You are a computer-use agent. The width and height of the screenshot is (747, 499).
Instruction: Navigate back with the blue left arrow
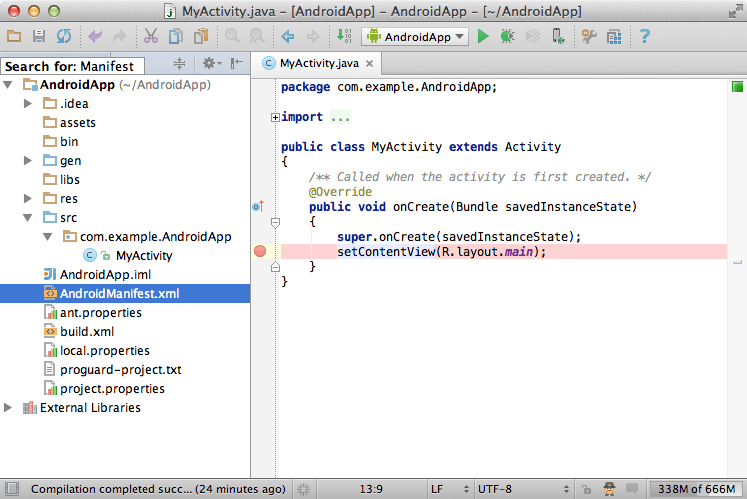pos(288,36)
